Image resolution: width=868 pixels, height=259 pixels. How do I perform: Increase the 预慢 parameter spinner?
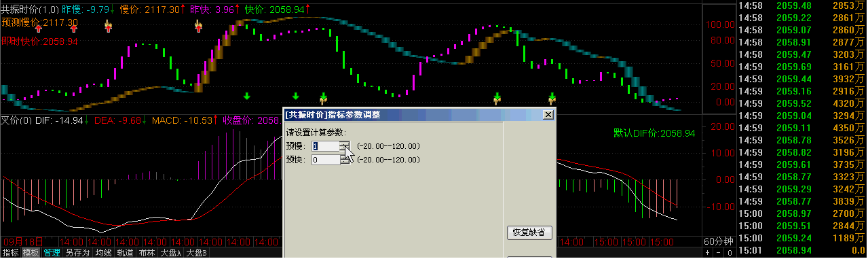(x=345, y=143)
